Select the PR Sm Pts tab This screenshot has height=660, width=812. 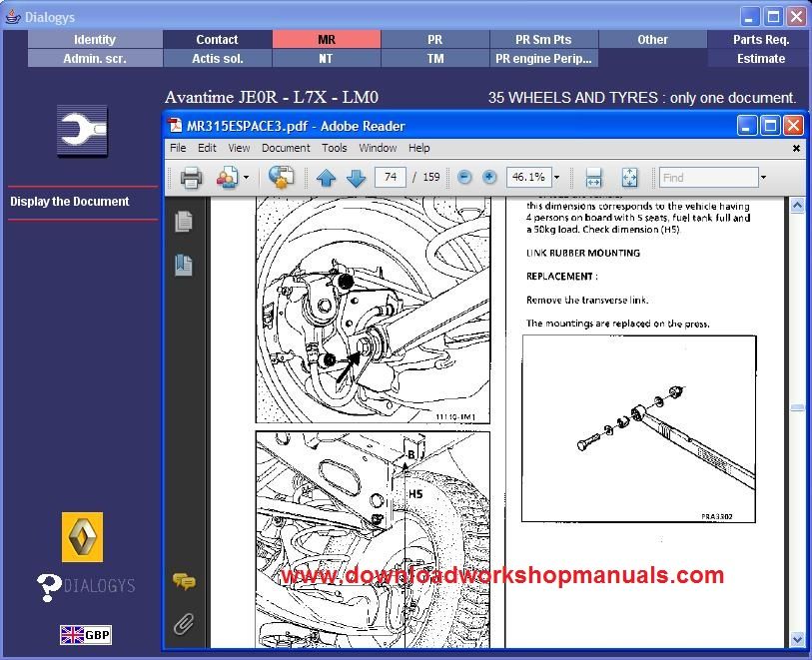[x=543, y=39]
